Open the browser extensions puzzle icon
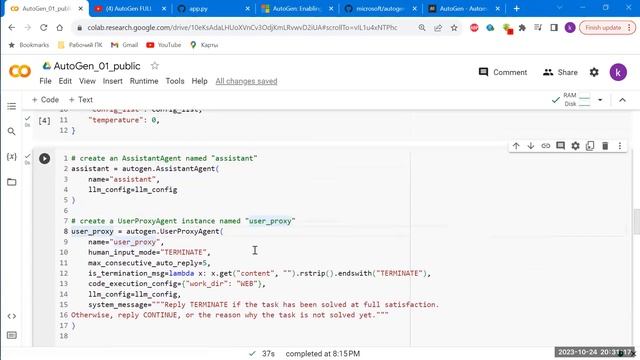The image size is (640, 360). [x=522, y=28]
